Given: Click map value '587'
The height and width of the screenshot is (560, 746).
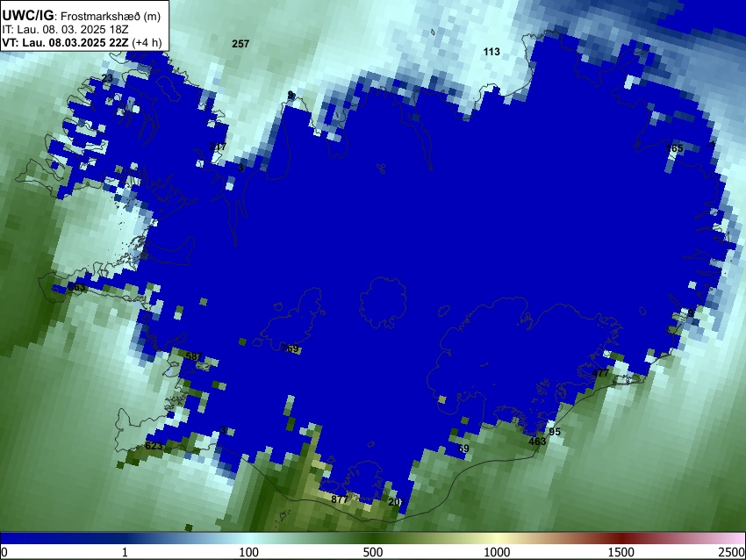Looking at the screenshot, I should click(x=194, y=355).
